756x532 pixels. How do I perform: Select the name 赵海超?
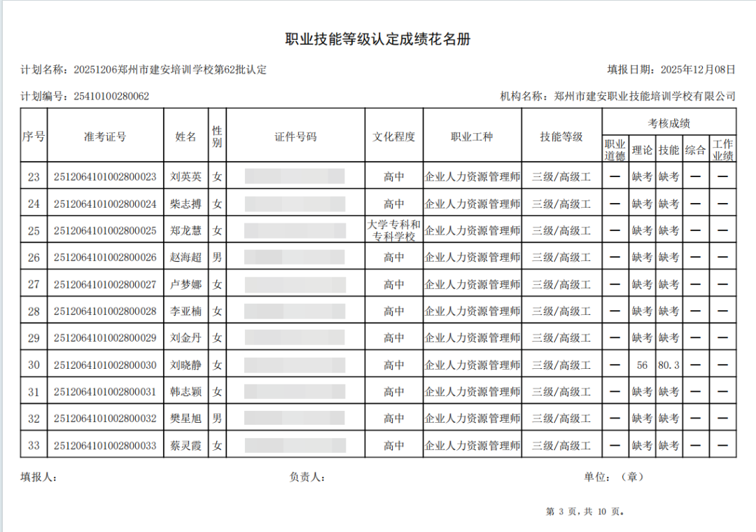pyautogui.click(x=185, y=258)
